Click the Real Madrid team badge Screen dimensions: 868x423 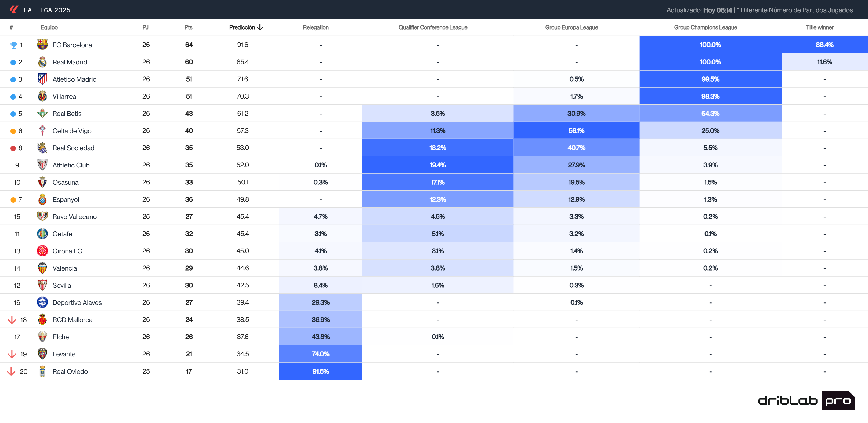point(42,62)
